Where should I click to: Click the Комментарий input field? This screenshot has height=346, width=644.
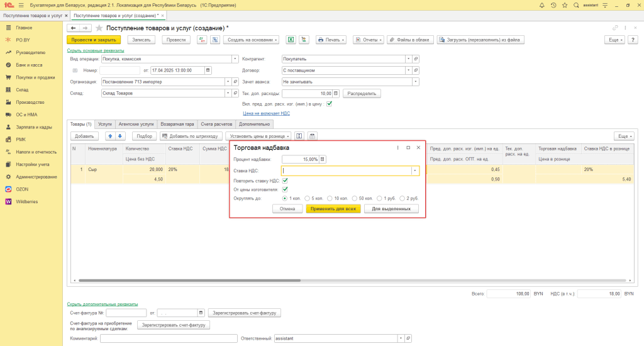click(169, 338)
